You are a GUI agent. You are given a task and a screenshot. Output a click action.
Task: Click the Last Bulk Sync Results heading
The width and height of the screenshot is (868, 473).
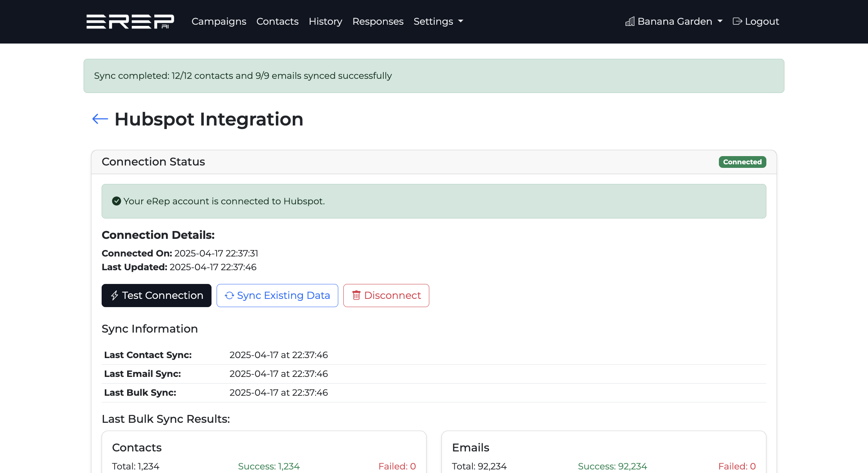pos(166,419)
